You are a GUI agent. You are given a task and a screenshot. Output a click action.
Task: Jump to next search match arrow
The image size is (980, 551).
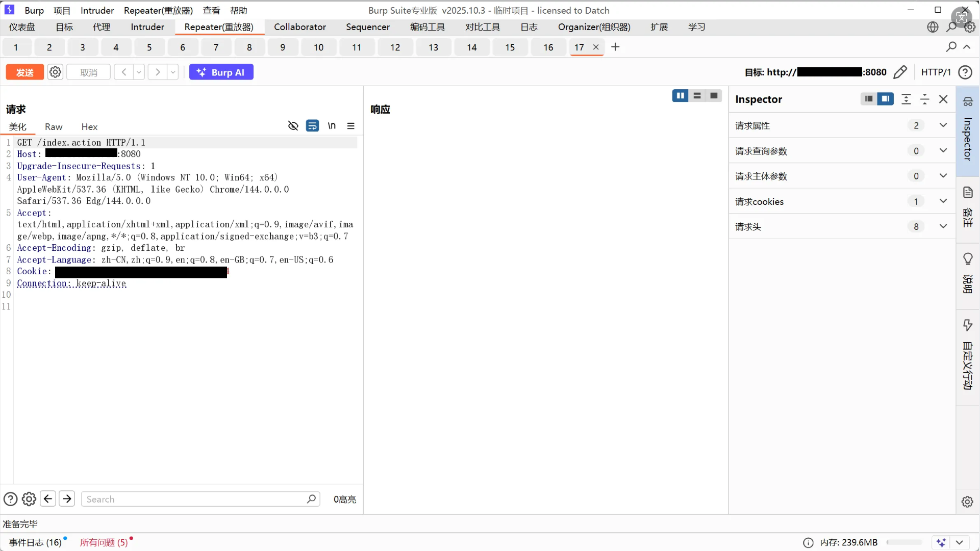(x=67, y=498)
